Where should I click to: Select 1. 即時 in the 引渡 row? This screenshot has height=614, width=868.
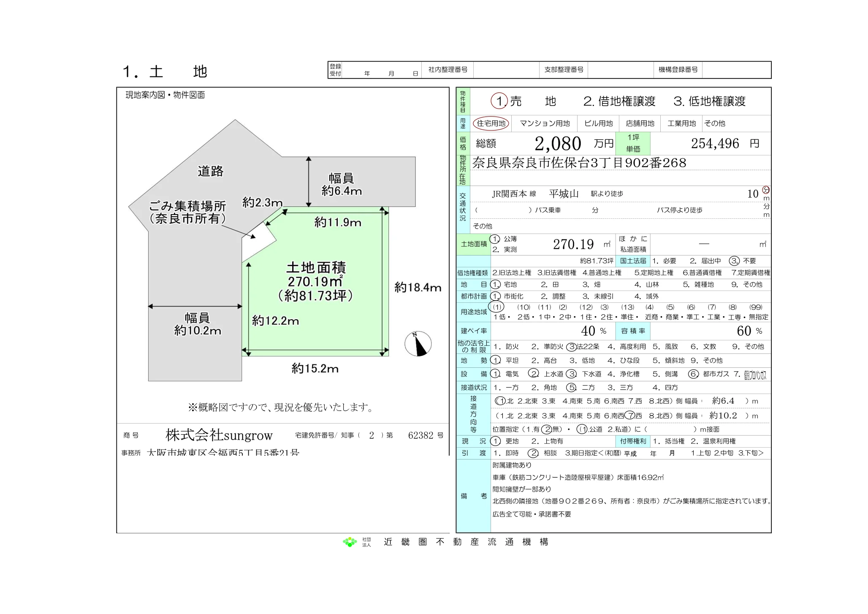506,453
